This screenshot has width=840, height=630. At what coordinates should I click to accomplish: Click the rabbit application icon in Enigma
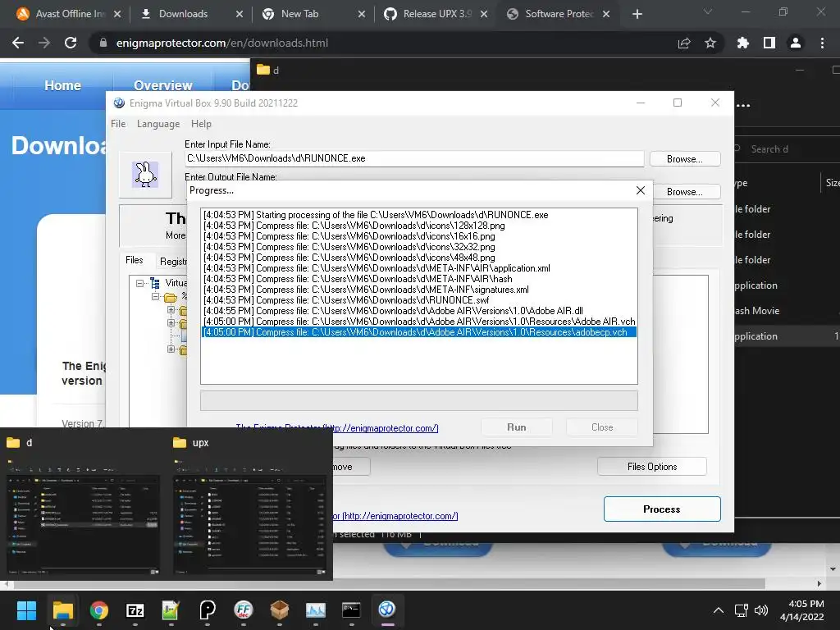point(145,175)
